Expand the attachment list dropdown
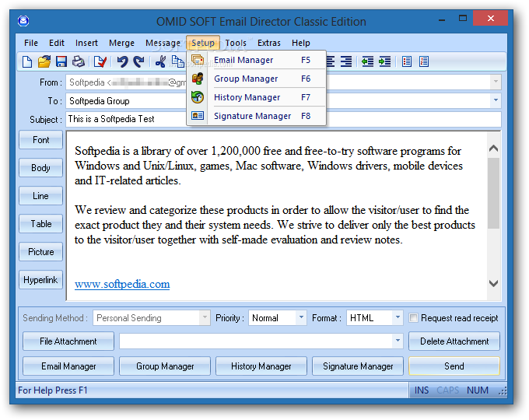This screenshot has width=529, height=420. tap(398, 341)
